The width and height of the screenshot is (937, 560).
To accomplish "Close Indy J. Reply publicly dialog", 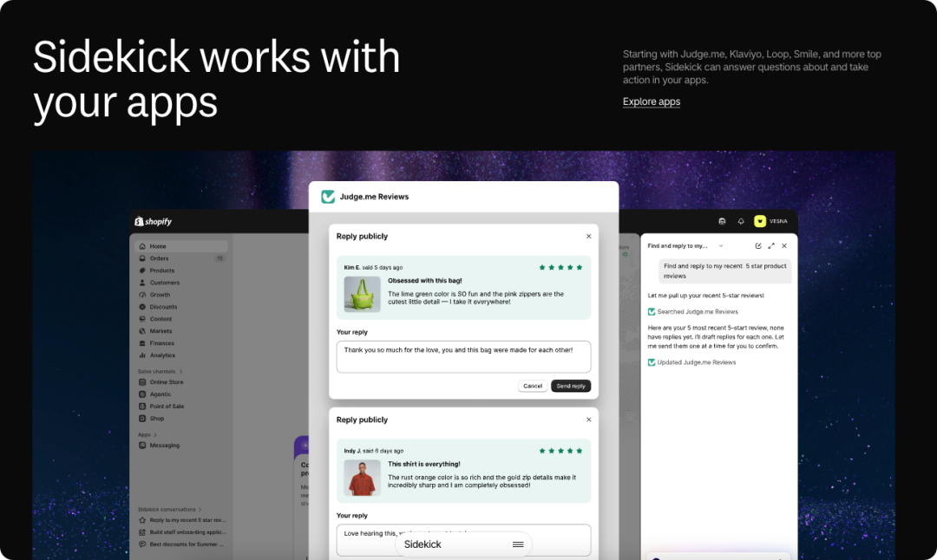I will click(x=588, y=420).
